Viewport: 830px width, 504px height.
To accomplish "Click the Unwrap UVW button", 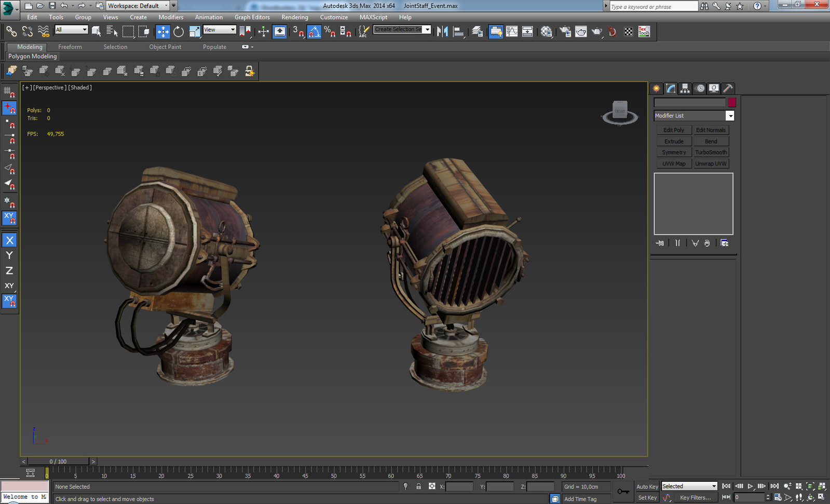I will [x=711, y=164].
